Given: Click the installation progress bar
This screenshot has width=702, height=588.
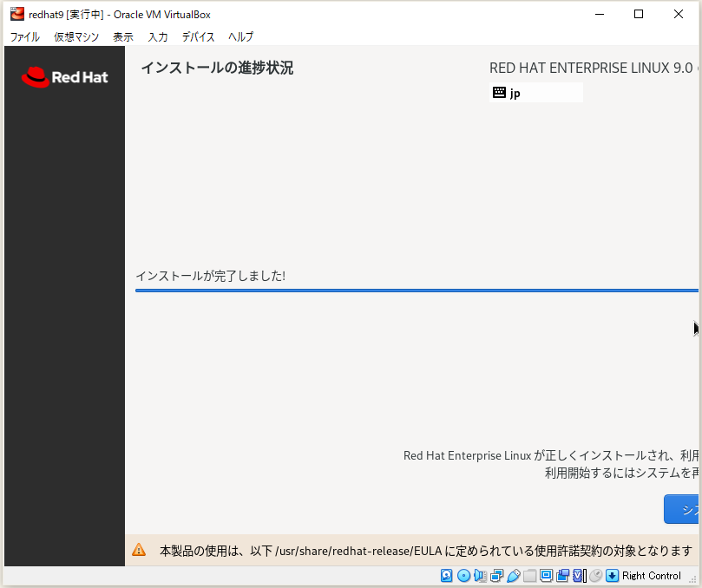Looking at the screenshot, I should pyautogui.click(x=417, y=291).
